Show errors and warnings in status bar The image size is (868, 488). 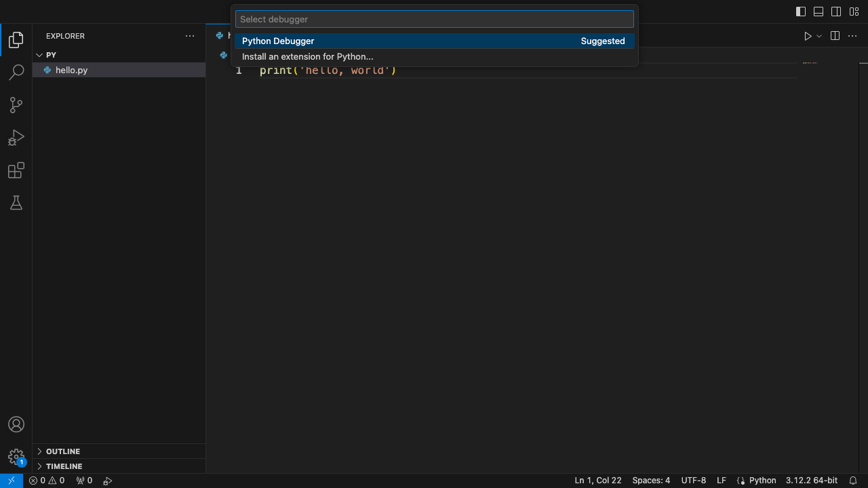[x=47, y=481]
